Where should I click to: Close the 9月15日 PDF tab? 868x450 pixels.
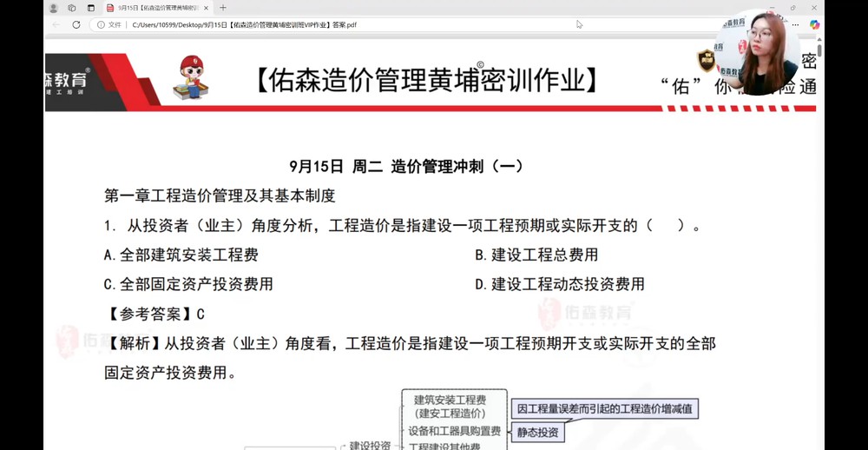[206, 8]
